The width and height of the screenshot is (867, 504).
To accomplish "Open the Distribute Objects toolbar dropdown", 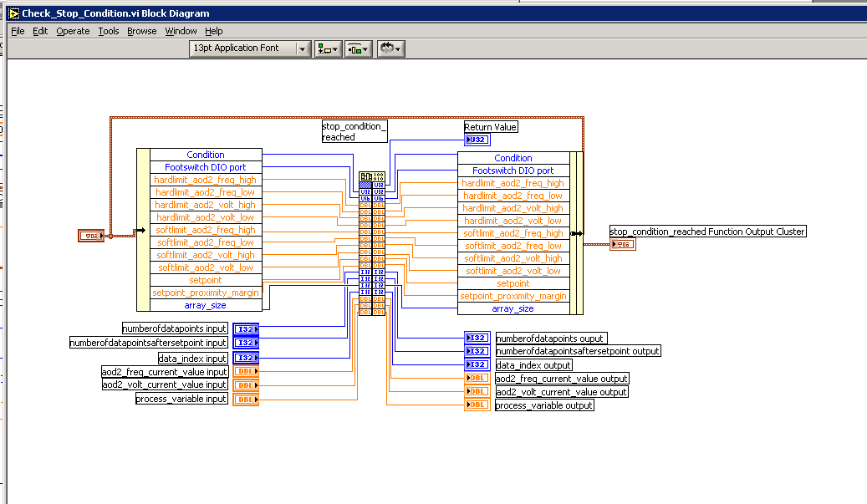I will point(359,48).
